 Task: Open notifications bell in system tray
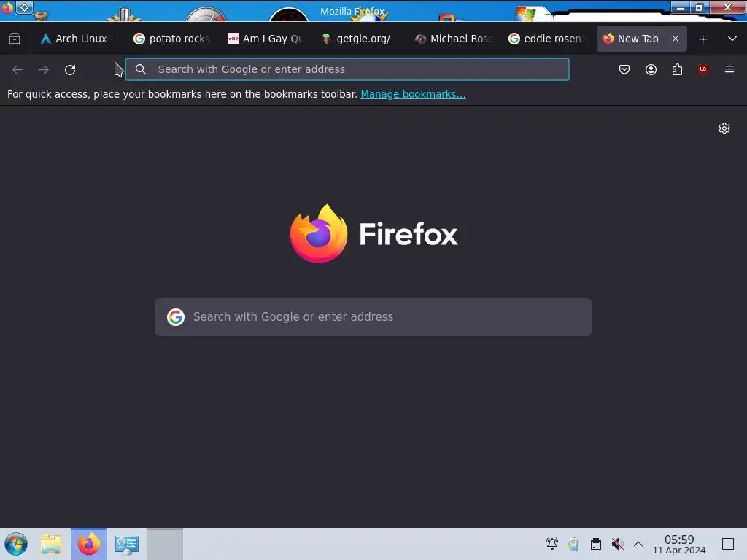[552, 544]
